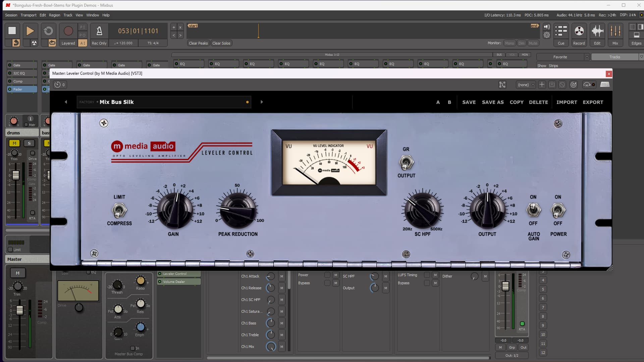Enable the Master Bus Comp In checkbox
This screenshot has width=644, height=362.
pos(132,348)
